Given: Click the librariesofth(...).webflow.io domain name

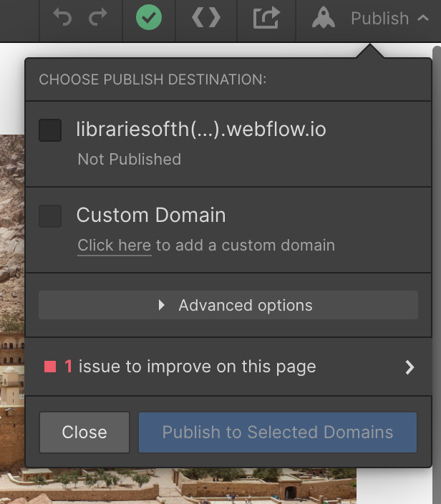Looking at the screenshot, I should tap(201, 129).
